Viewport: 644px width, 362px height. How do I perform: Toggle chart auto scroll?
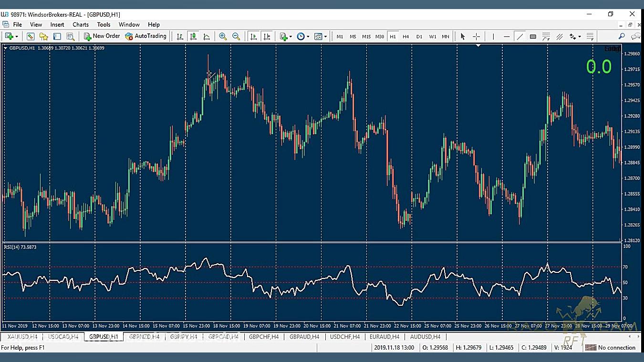tap(253, 36)
